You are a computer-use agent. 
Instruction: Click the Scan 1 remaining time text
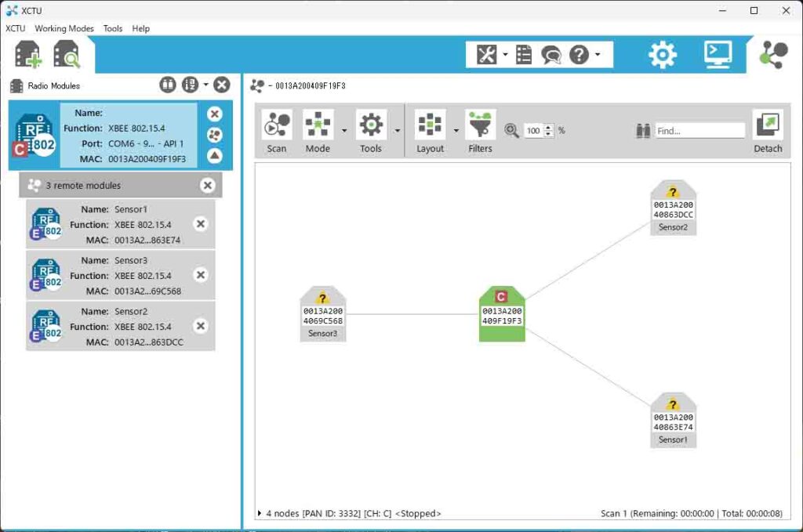[692, 513]
